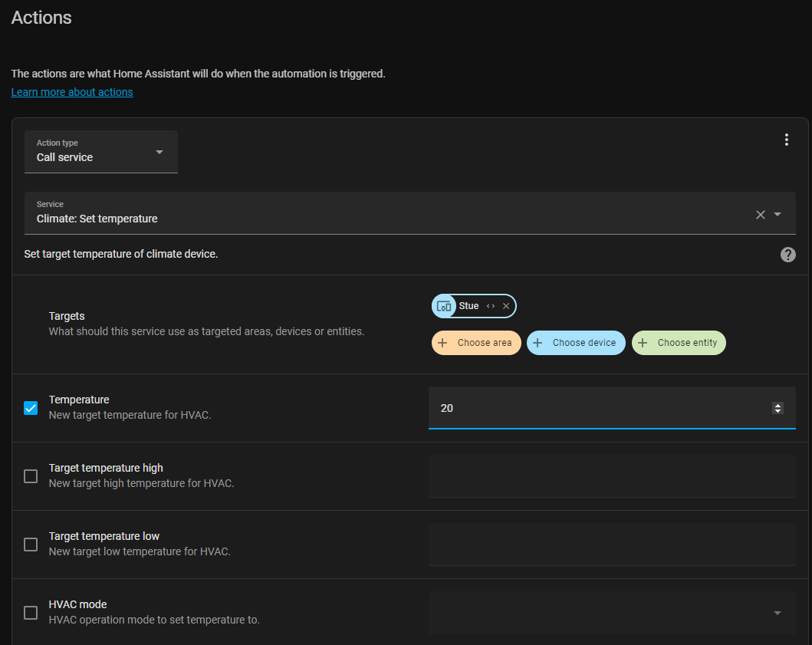
Task: Click the Temperature field spinner arrows
Action: tap(777, 408)
